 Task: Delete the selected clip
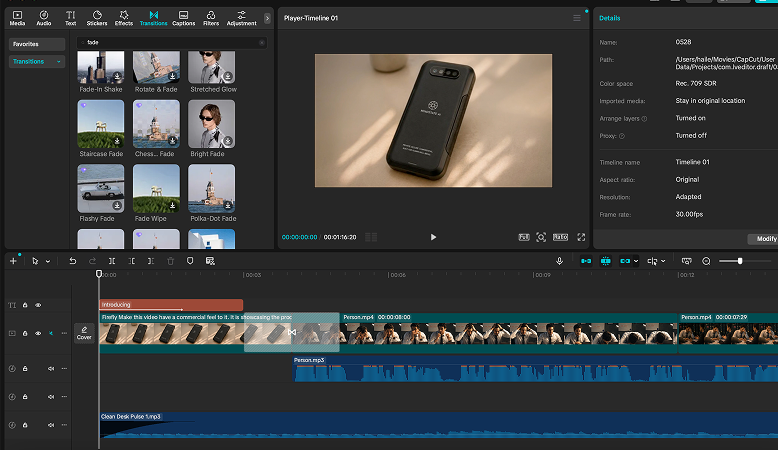[170, 261]
